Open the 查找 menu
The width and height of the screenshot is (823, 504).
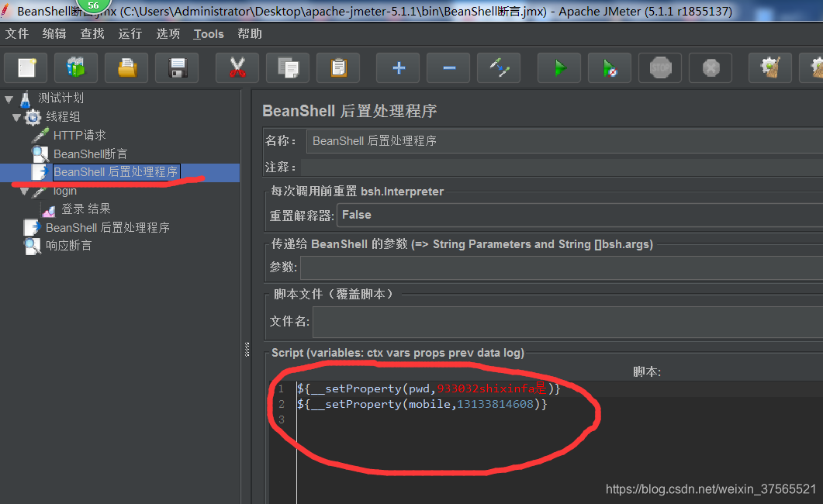tap(92, 33)
